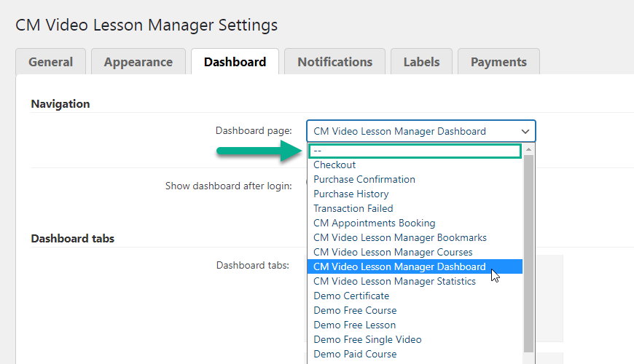Choose CM Video Lesson Manager Statistics
This screenshot has height=364, width=634.
(415, 281)
